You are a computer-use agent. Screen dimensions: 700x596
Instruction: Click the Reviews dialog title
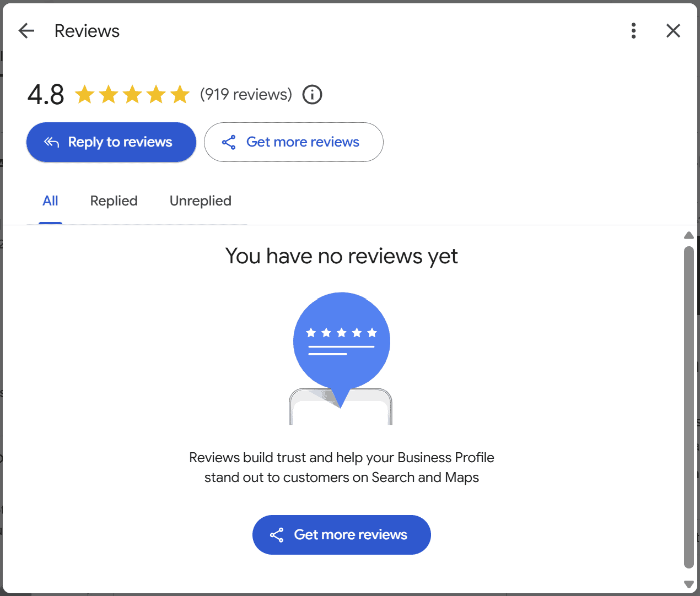point(87,31)
